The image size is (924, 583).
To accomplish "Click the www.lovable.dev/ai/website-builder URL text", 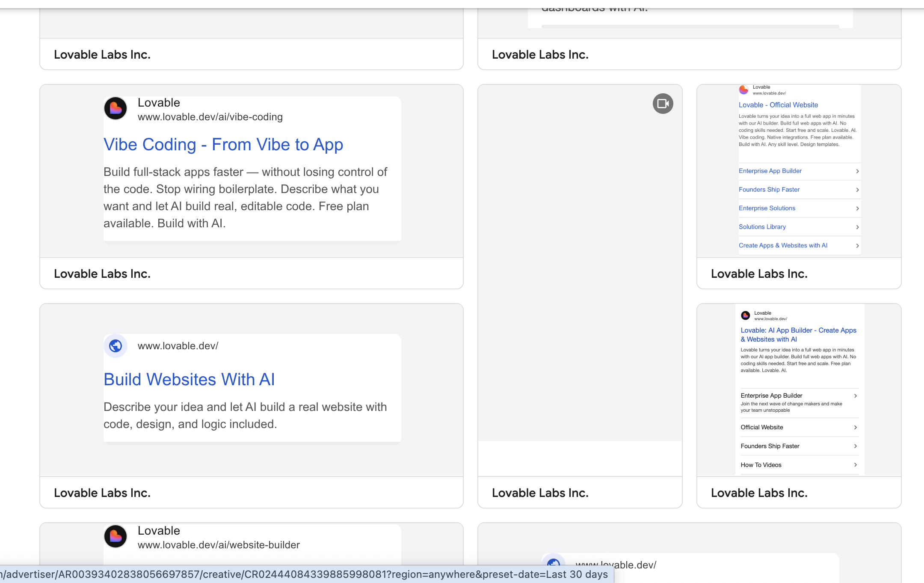I will 219,545.
